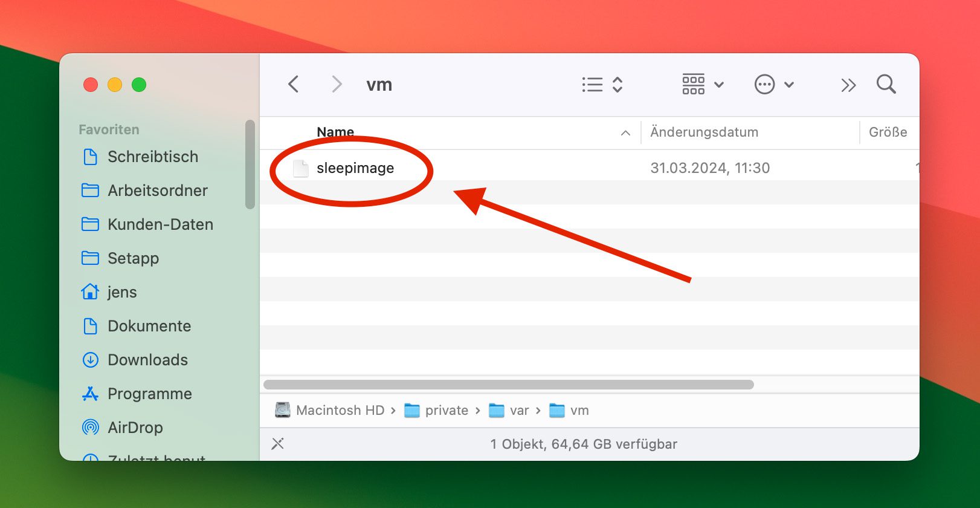Show more toolbar items via double chevron
980x508 pixels.
848,85
